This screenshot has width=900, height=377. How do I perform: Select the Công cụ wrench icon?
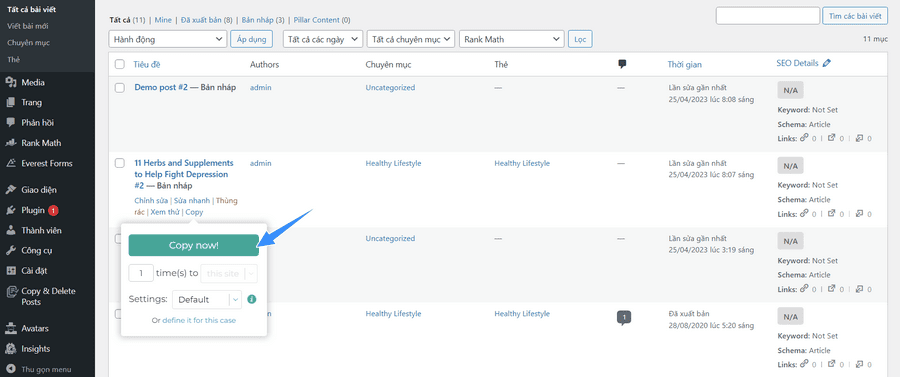pos(10,251)
